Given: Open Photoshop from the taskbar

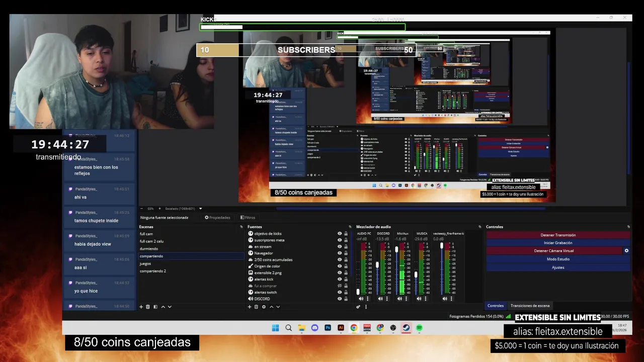Looking at the screenshot, I should pyautogui.click(x=328, y=328).
